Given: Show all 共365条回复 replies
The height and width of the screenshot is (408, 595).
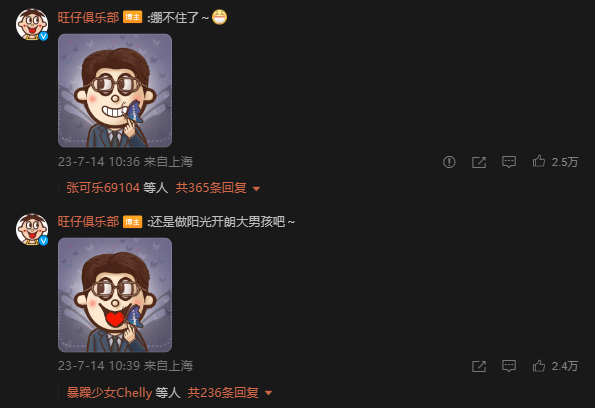Looking at the screenshot, I should (211, 188).
